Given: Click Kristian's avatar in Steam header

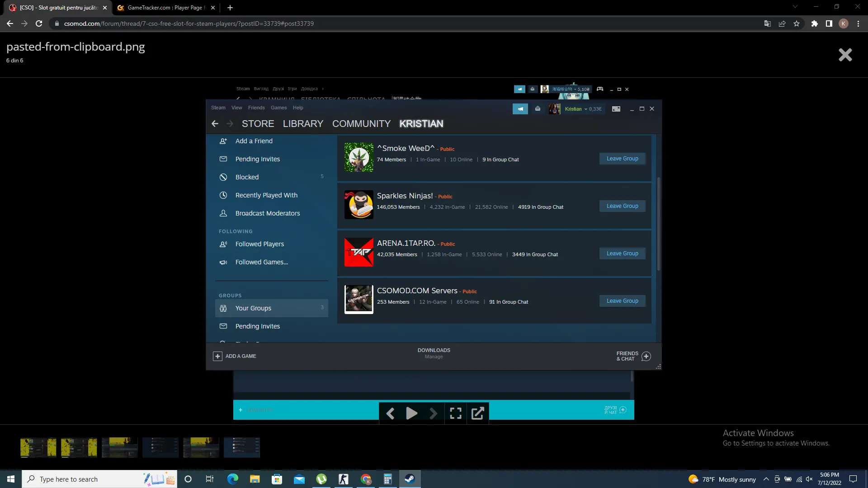Looking at the screenshot, I should coord(554,109).
